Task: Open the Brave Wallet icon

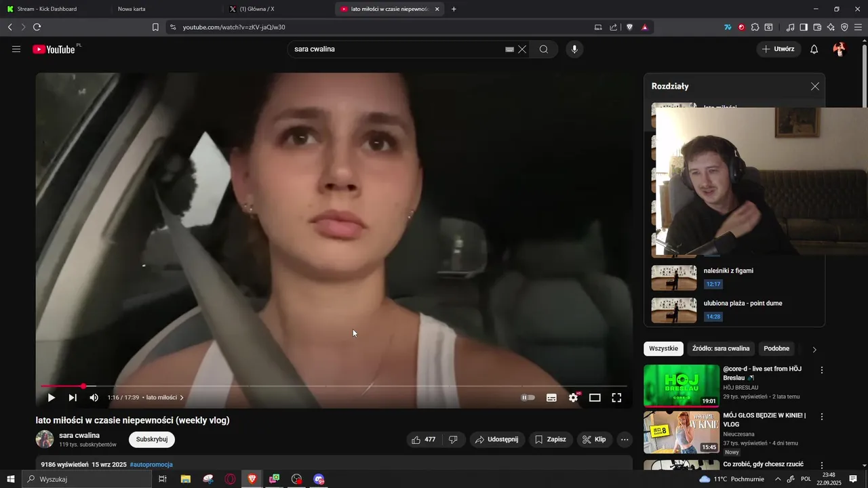Action: coord(817,27)
